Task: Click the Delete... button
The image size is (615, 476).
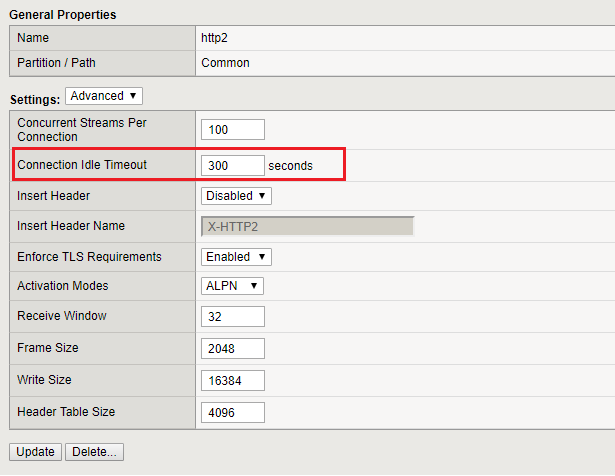Action: pyautogui.click(x=94, y=452)
